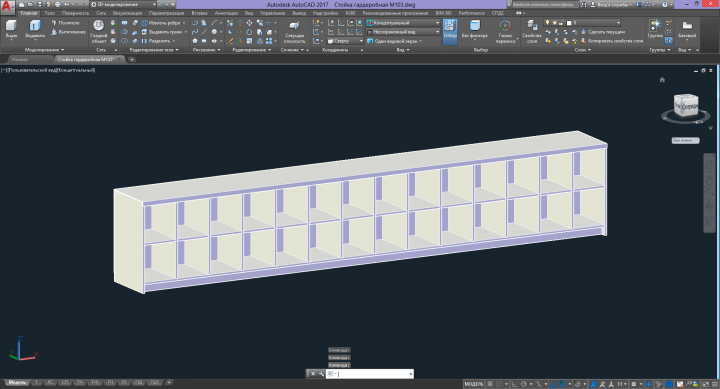This screenshot has height=389, width=720.
Task: Select the Модель layout tab
Action: tap(17, 383)
